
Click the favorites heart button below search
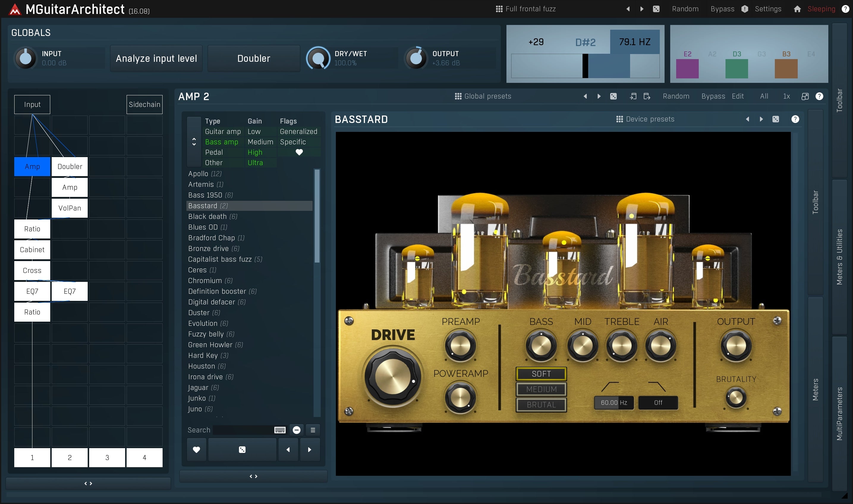pyautogui.click(x=196, y=449)
